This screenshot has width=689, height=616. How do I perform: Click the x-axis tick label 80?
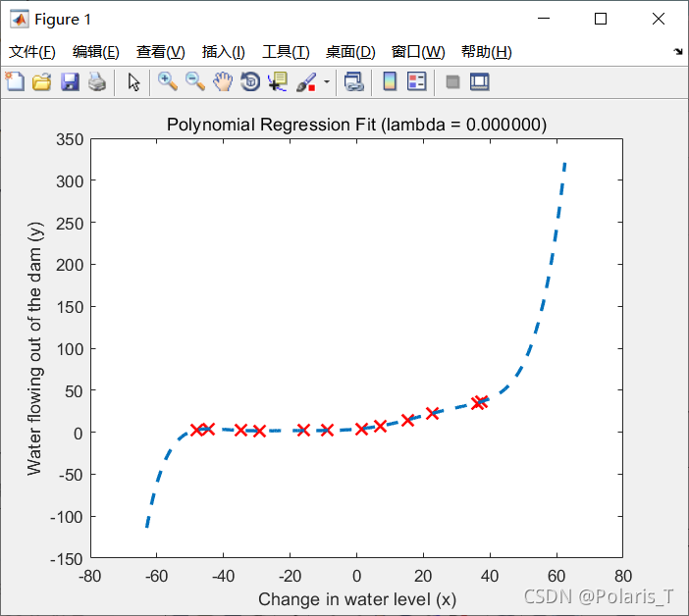click(x=623, y=576)
